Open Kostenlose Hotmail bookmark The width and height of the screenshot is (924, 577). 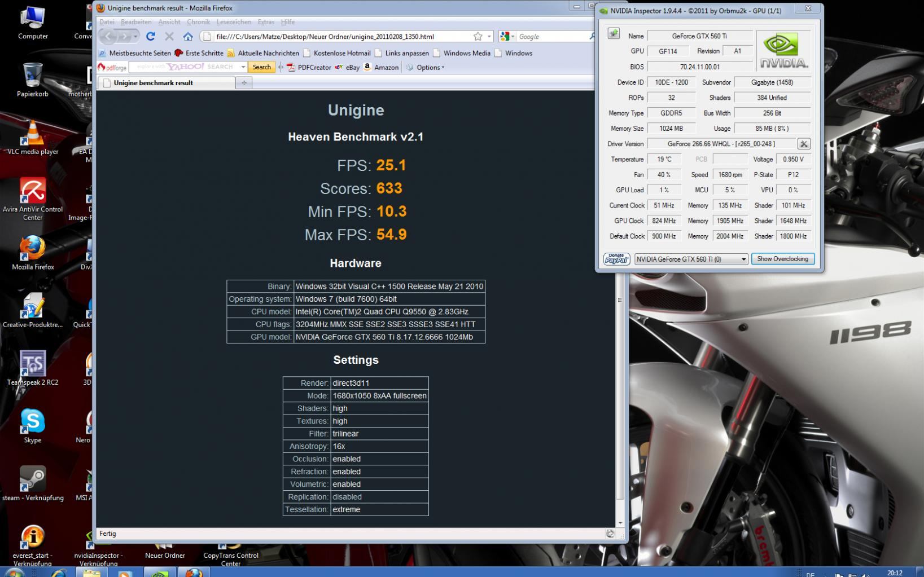(x=337, y=53)
